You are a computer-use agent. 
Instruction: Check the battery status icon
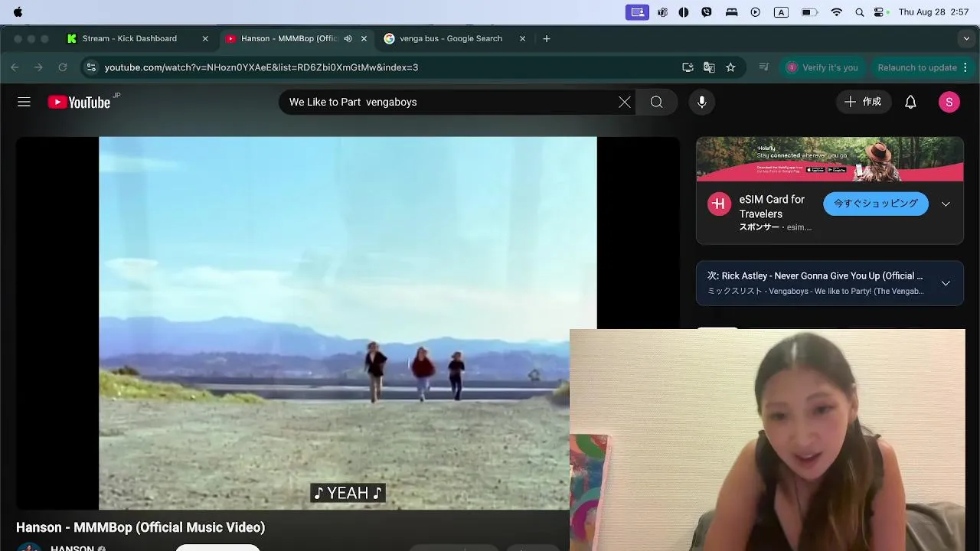click(809, 12)
